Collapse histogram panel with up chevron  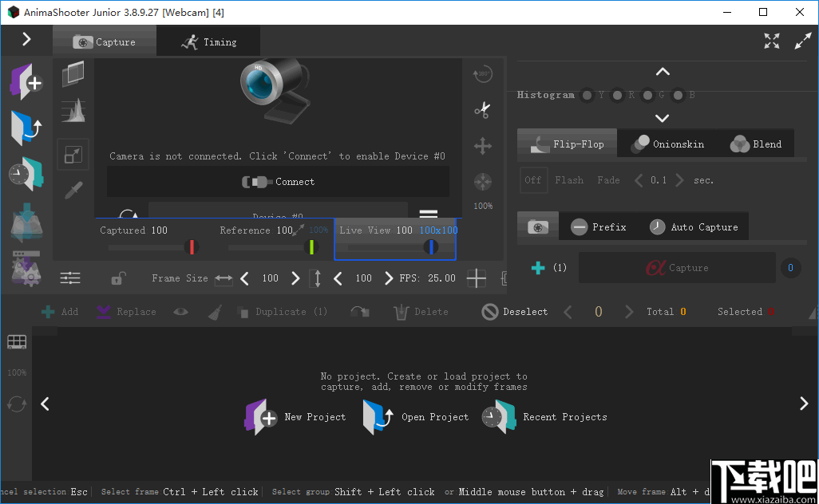point(663,72)
